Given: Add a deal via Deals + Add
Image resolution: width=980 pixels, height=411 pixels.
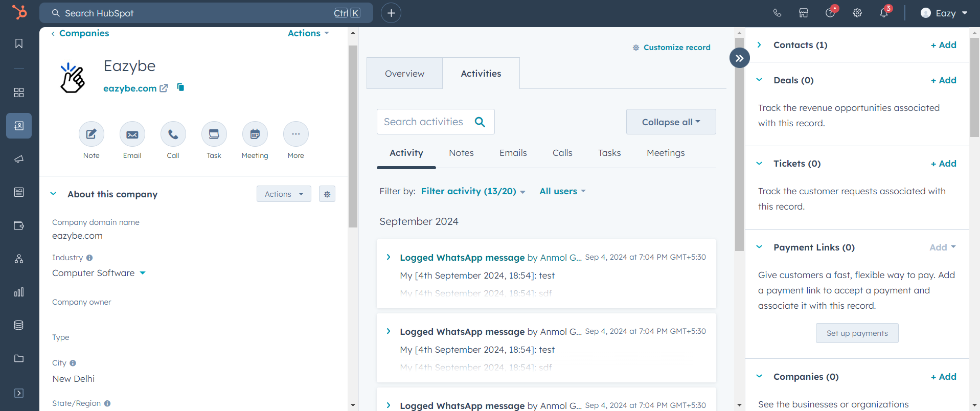Looking at the screenshot, I should [943, 80].
